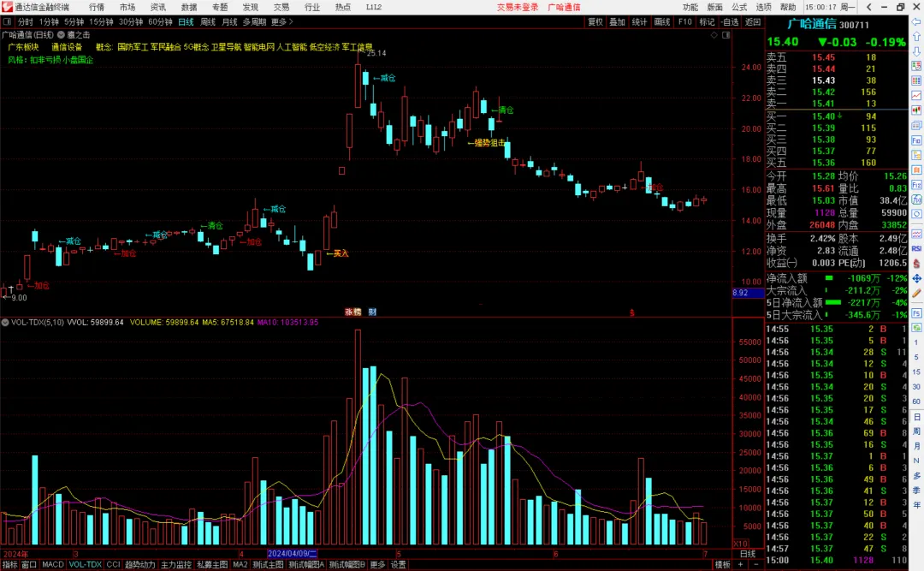Click the 低空经济 concept link
This screenshot has height=571, width=924.
(x=324, y=47)
